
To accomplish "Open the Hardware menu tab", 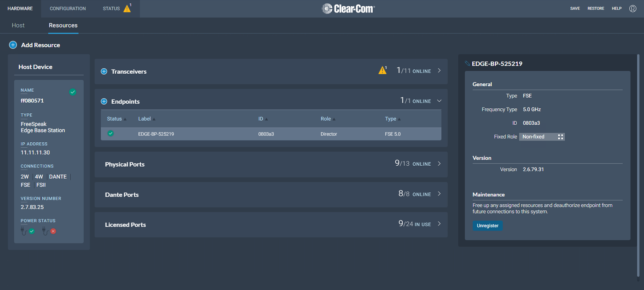I will [20, 8].
